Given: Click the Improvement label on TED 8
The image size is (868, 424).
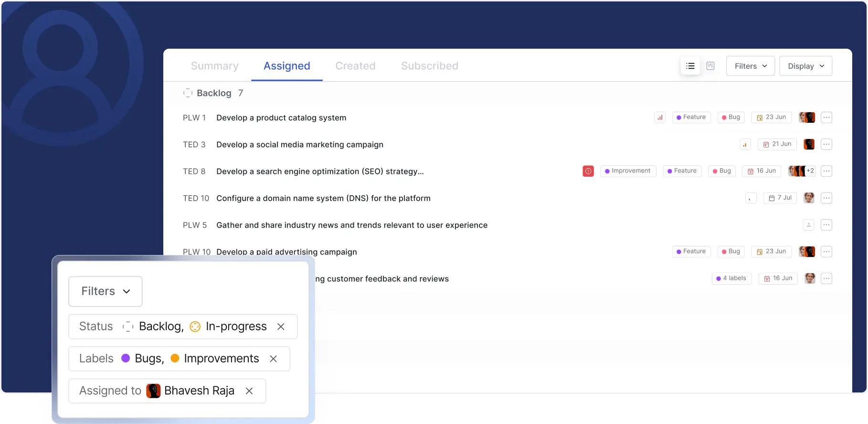Looking at the screenshot, I should 628,171.
